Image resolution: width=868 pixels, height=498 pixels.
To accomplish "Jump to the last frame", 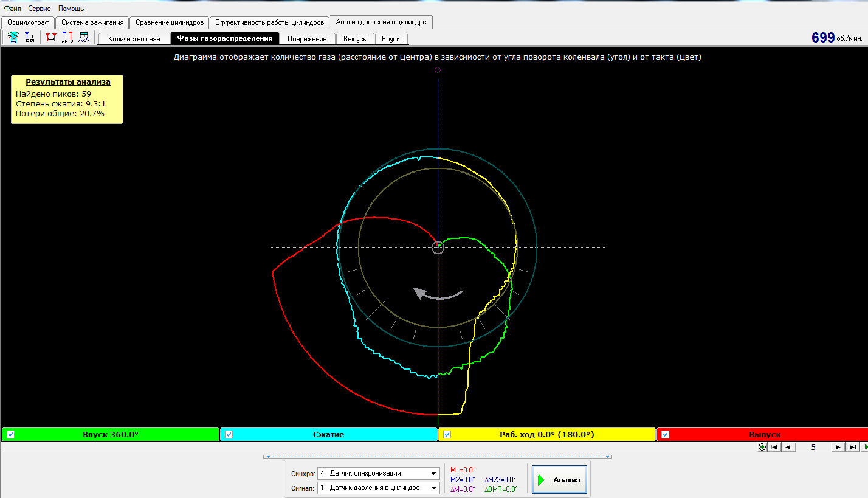I will point(852,447).
